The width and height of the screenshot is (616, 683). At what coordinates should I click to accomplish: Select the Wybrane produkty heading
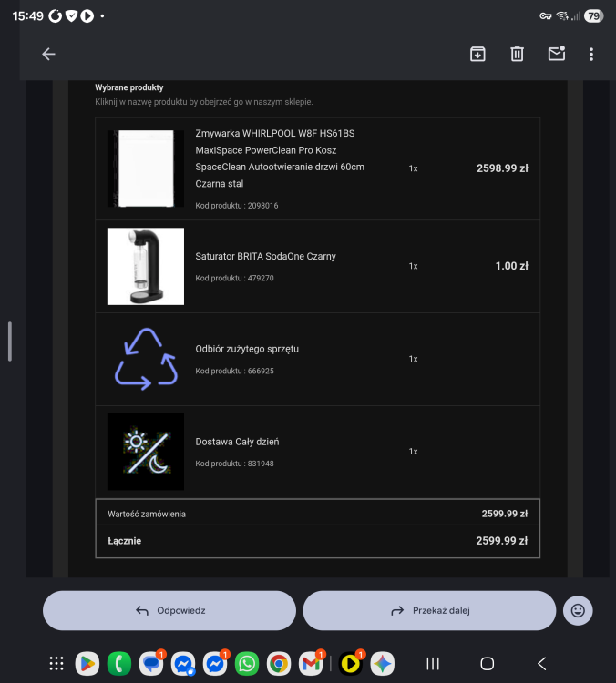[129, 87]
